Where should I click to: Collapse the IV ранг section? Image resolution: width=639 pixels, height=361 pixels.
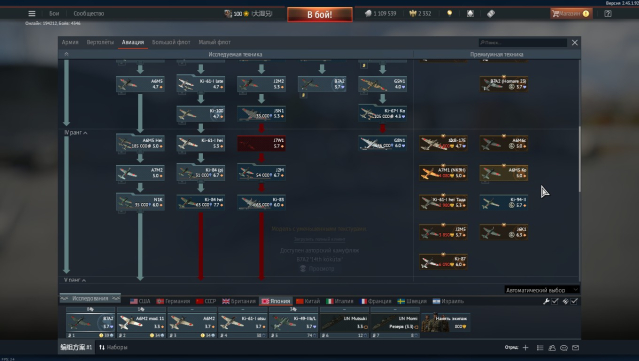[76, 133]
